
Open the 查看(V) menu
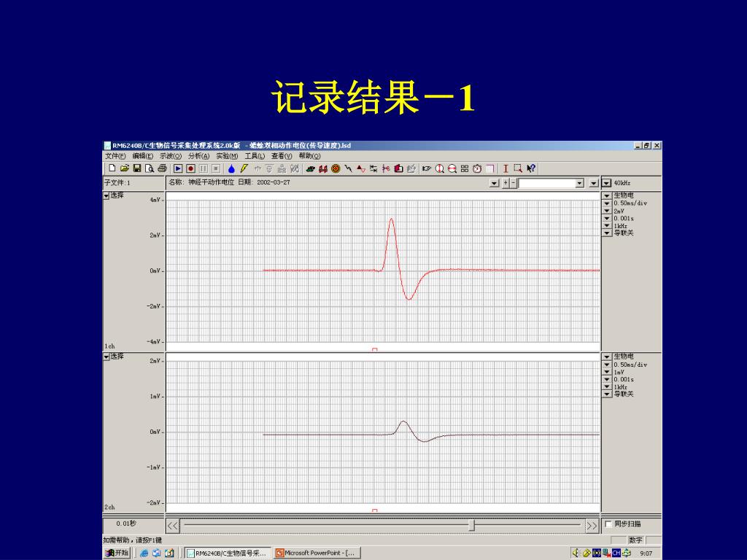(x=282, y=156)
